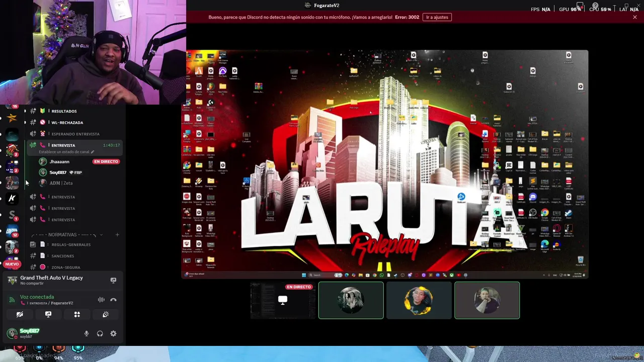Collapse the NORMATIVAS category
This screenshot has width=644, height=362.
pos(68,235)
